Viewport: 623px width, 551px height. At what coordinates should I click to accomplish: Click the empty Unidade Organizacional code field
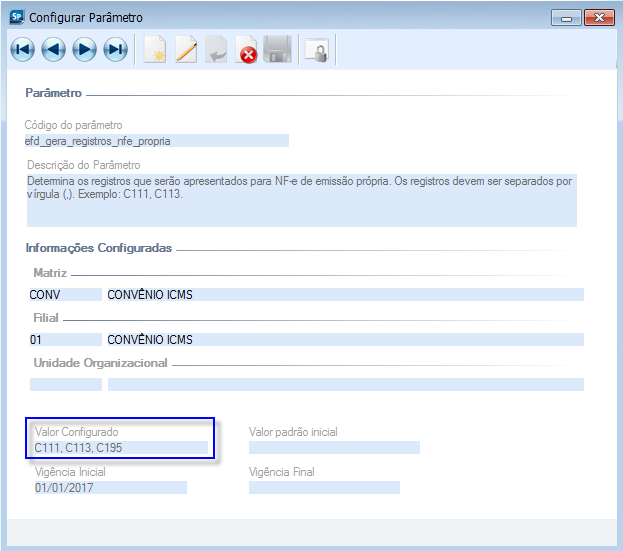66,385
